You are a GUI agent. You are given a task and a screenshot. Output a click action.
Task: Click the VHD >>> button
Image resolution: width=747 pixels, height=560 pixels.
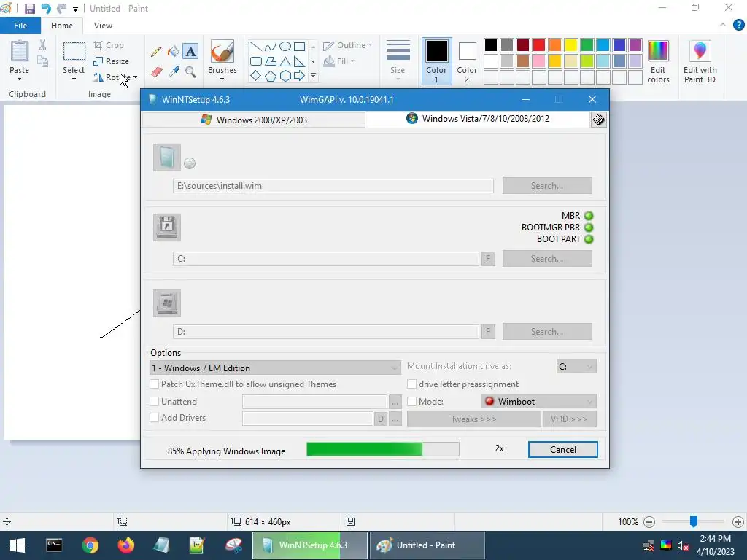(569, 419)
